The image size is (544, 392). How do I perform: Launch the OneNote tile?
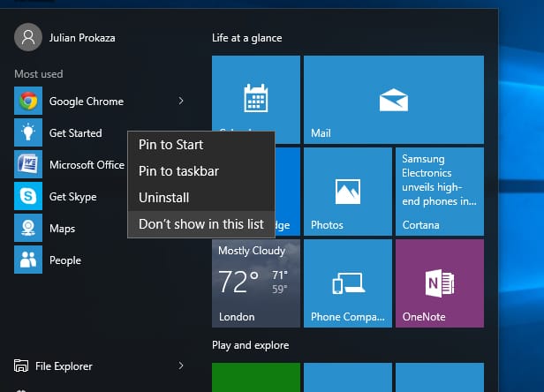(440, 283)
